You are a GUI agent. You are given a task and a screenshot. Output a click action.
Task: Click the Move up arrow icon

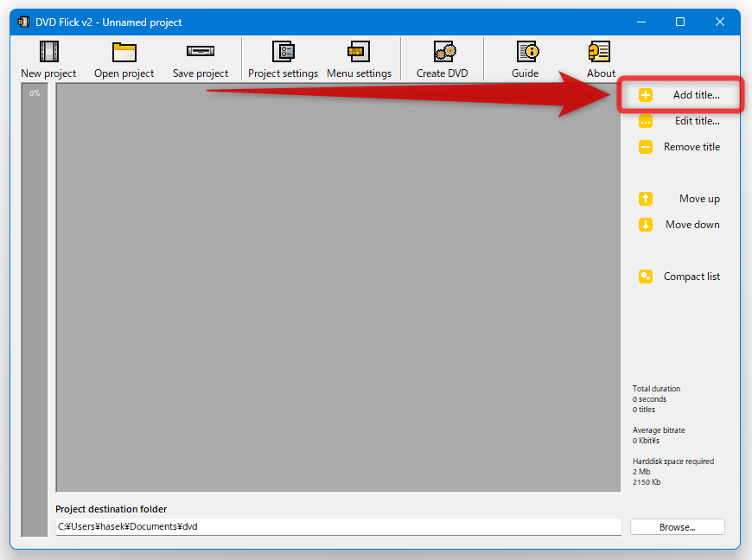646,199
